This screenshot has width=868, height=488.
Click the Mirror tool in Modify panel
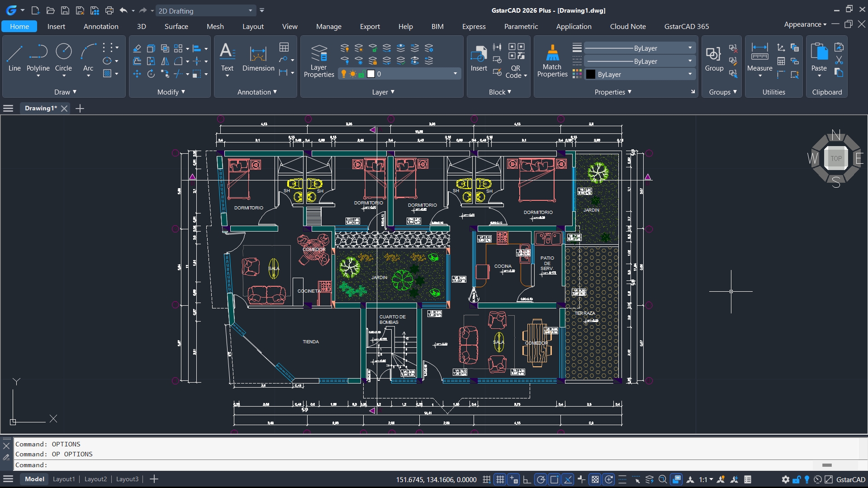pyautogui.click(x=165, y=61)
